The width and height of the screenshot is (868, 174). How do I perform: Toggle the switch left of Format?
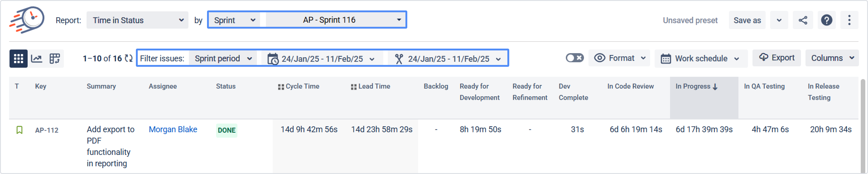574,58
